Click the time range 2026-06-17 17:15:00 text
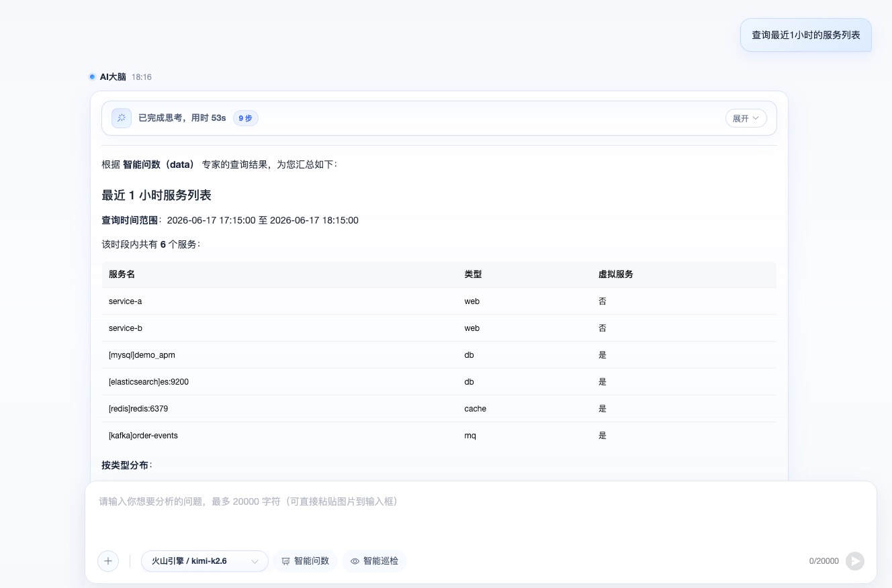Image resolution: width=892 pixels, height=588 pixels. pos(211,220)
